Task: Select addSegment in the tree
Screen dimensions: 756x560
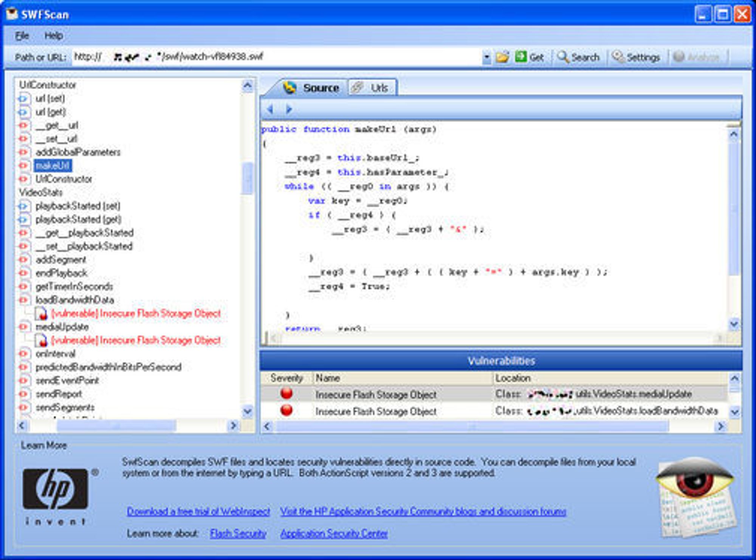Action: pyautogui.click(x=61, y=260)
